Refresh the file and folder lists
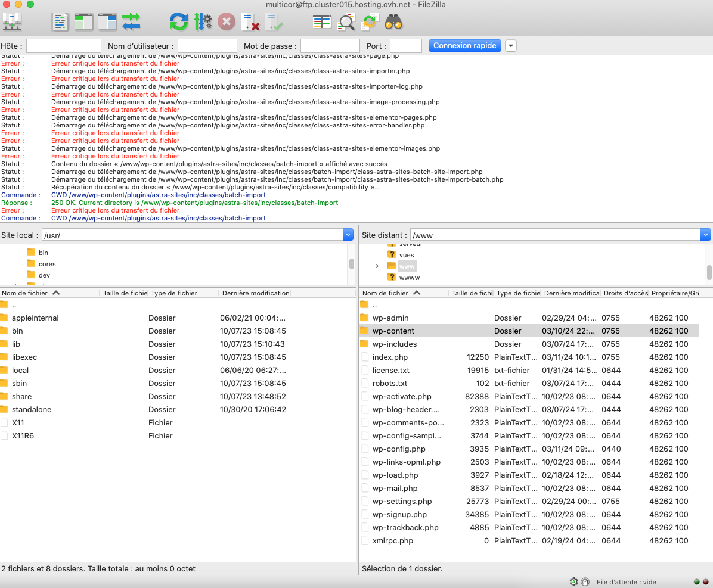713x588 pixels. coord(178,22)
